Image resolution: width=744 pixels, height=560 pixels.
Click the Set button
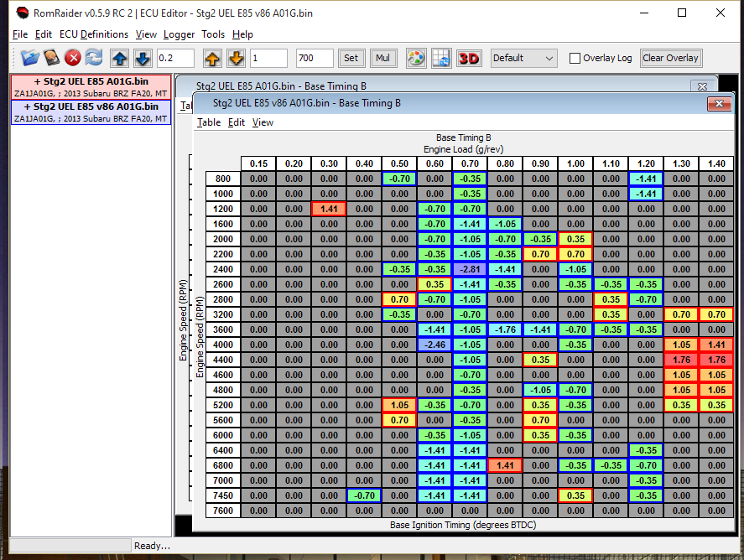click(351, 58)
